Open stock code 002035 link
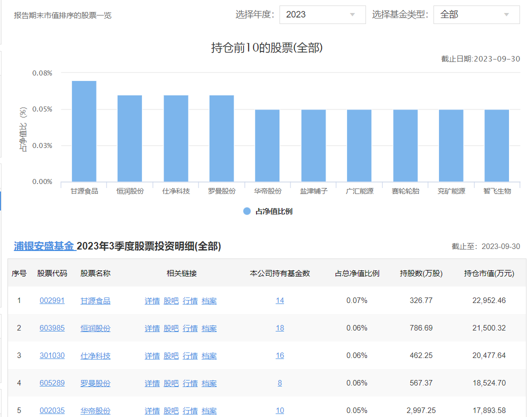This screenshot has width=532, height=417. pos(52,410)
